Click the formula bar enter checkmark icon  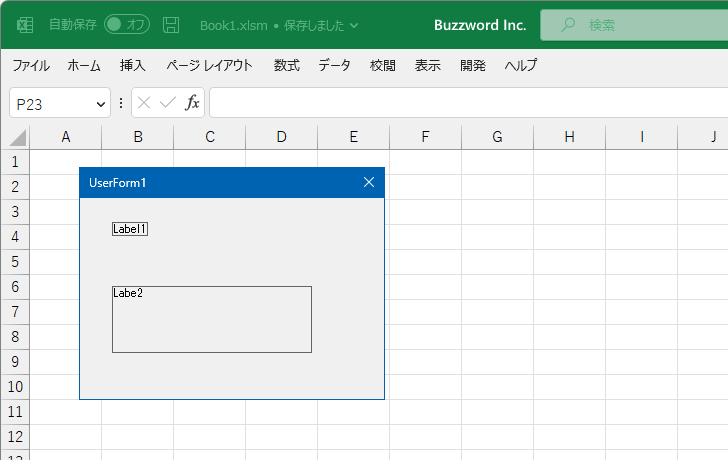167,103
